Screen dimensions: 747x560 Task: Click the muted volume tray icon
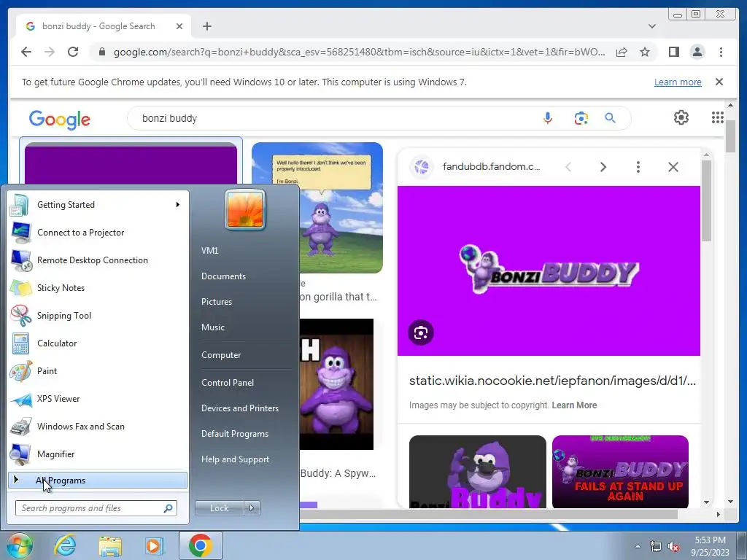coord(673,547)
